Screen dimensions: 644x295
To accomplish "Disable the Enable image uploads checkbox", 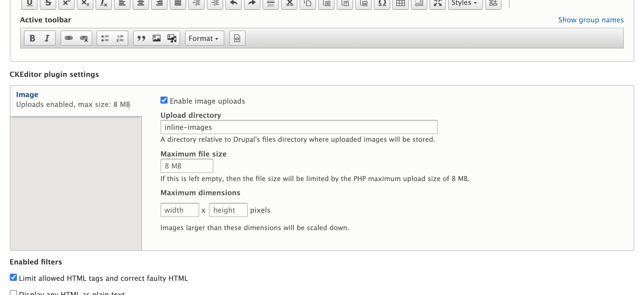I will click(x=164, y=100).
